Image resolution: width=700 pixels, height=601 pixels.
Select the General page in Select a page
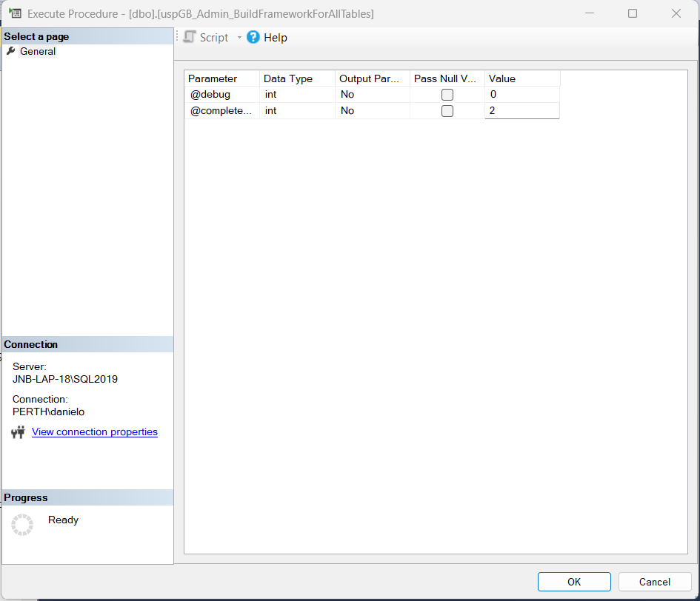pyautogui.click(x=37, y=51)
